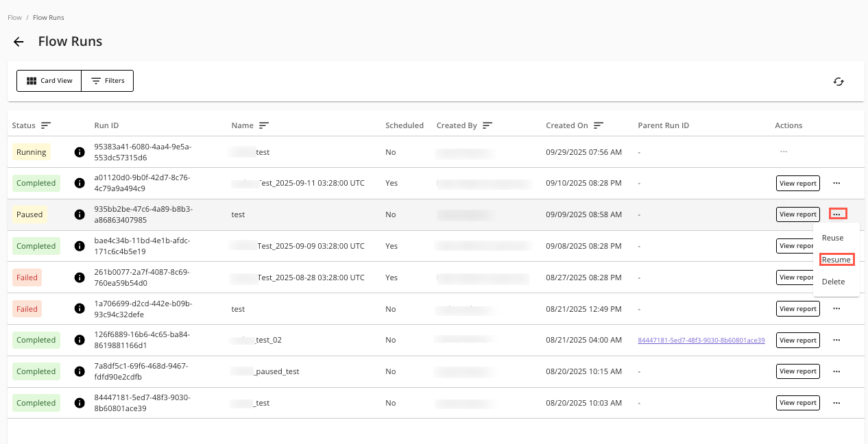The image size is (868, 444).
Task: Collapse the open actions menu on Paused row
Action: [x=837, y=214]
